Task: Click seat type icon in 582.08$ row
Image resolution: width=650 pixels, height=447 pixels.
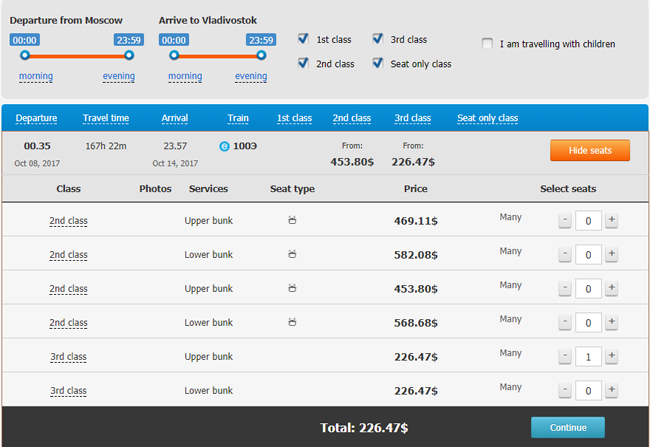Action: pos(292,255)
